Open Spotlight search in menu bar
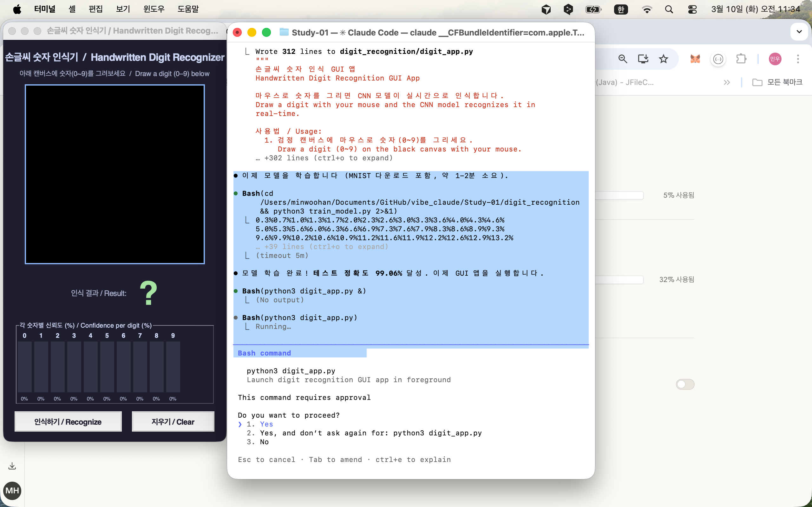This screenshot has height=507, width=812. coord(669,10)
